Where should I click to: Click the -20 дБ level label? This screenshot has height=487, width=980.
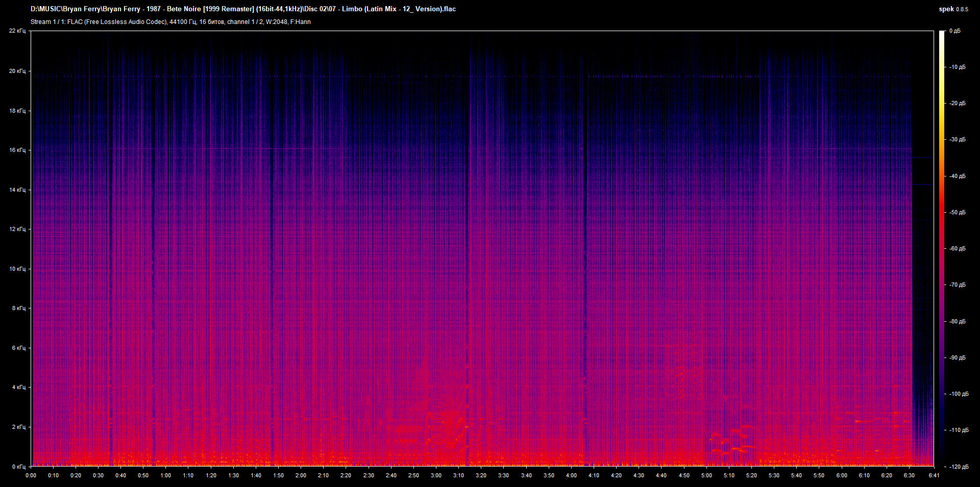click(x=957, y=104)
